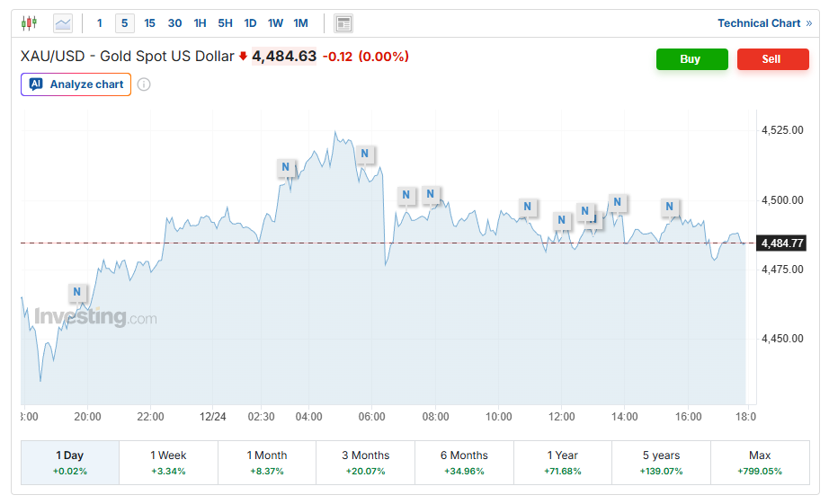Select the 1 minute interval
829x504 pixels.
click(x=100, y=23)
